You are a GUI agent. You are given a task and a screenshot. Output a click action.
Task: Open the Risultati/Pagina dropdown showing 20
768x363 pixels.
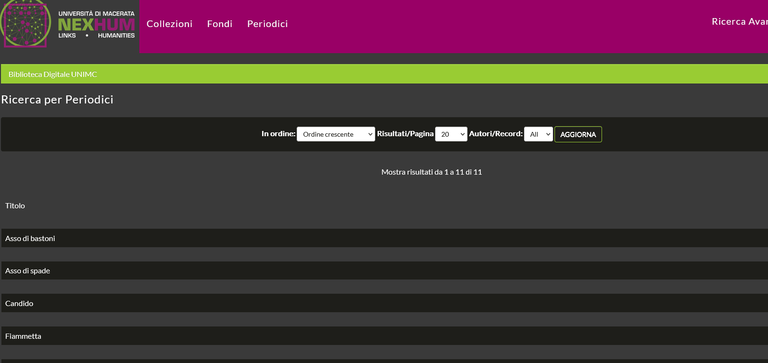(x=451, y=134)
